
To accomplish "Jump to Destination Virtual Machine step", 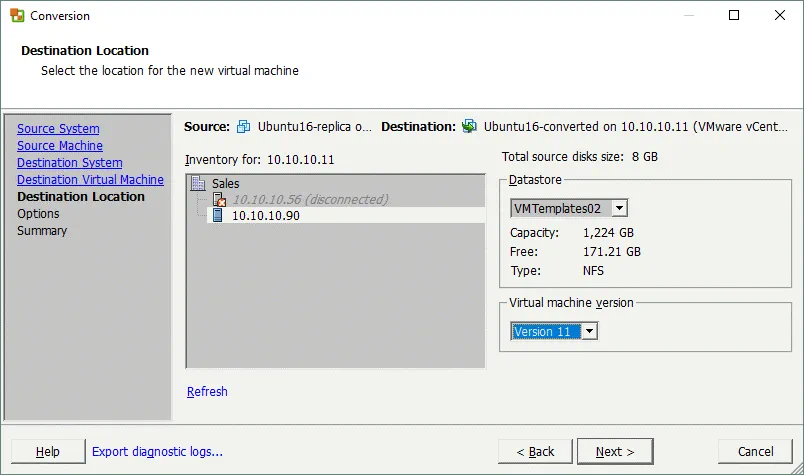I will coord(90,180).
